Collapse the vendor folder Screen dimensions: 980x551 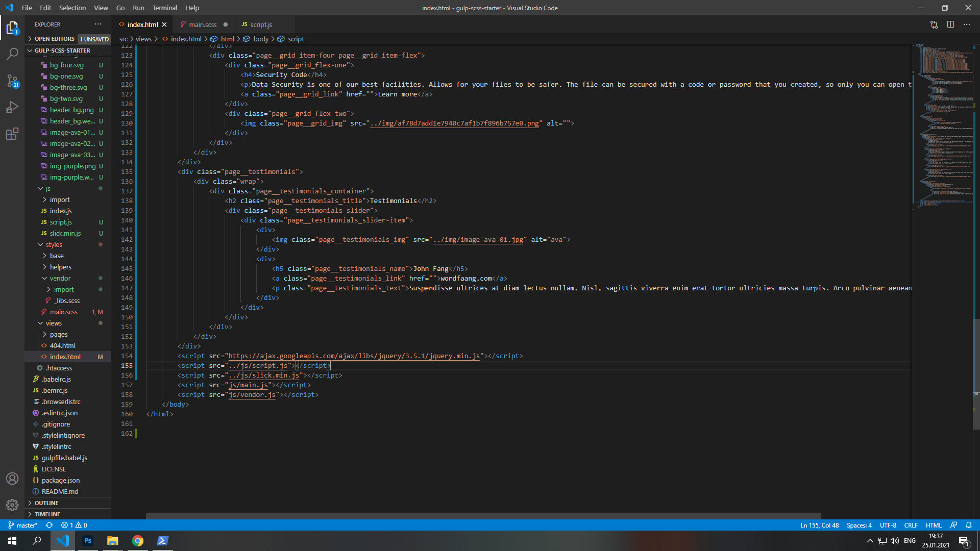[x=68, y=279]
